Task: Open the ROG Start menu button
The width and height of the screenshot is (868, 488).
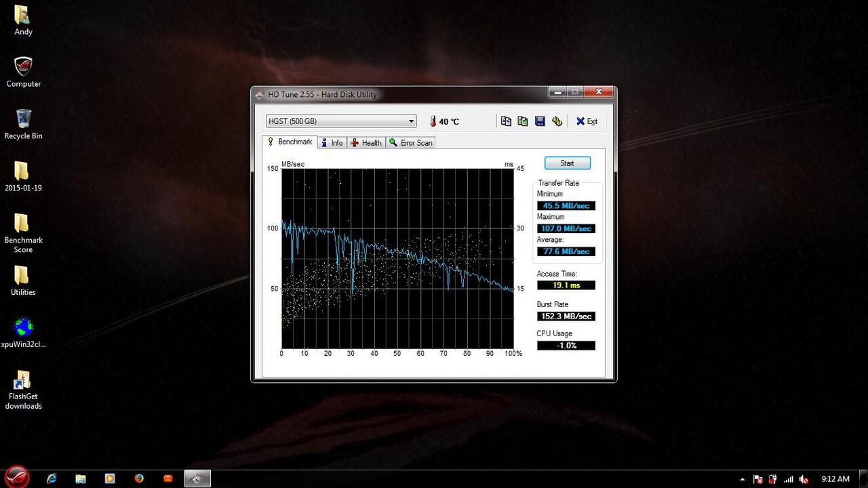Action: (x=17, y=477)
